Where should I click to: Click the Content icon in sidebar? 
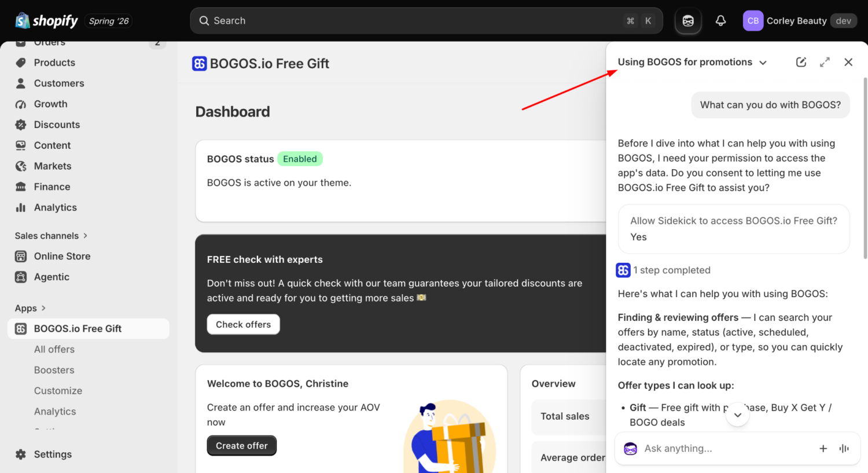21,145
